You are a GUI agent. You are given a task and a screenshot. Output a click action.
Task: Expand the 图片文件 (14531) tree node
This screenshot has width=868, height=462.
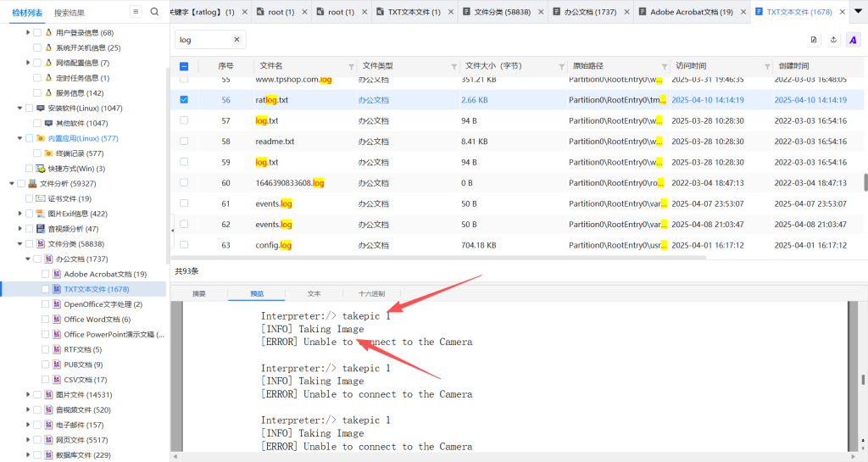(x=28, y=395)
